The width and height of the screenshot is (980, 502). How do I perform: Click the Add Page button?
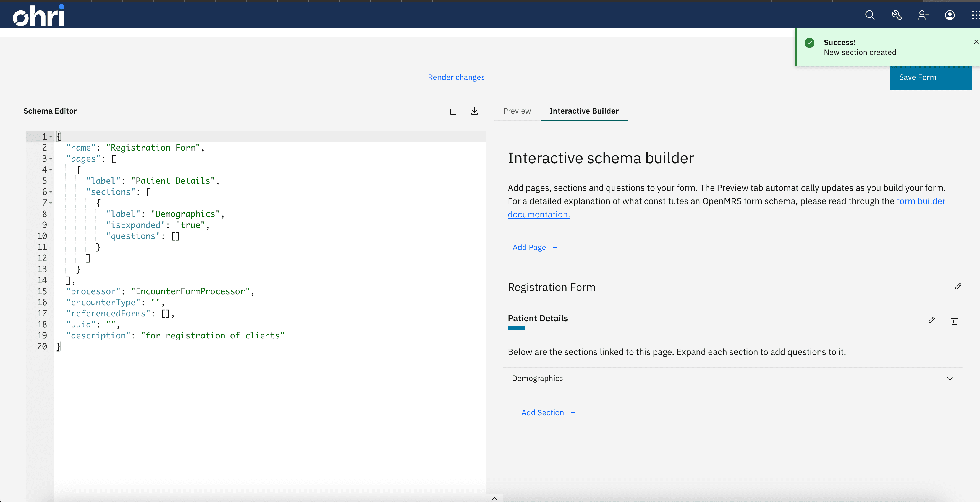pyautogui.click(x=535, y=247)
